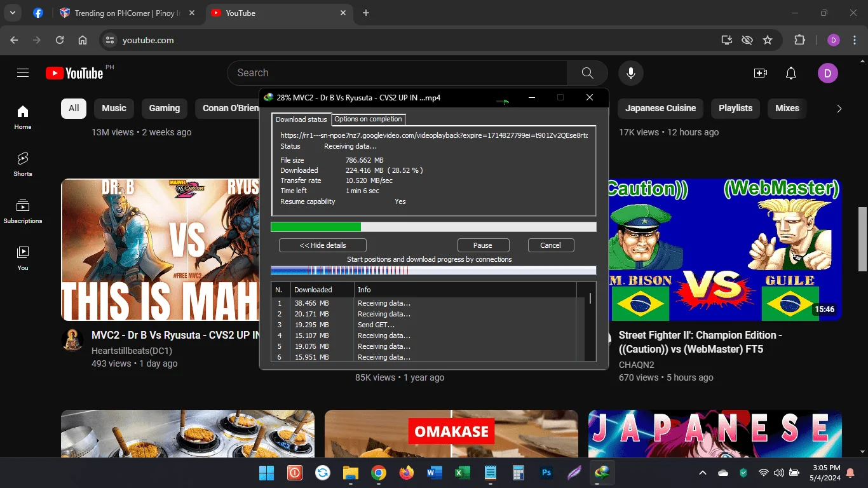
Task: Click the Chrome address bar URL
Action: (x=148, y=40)
